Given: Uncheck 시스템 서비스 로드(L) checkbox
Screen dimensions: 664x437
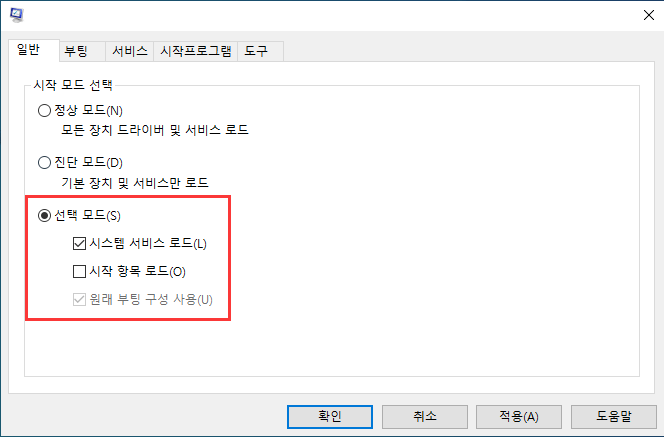Looking at the screenshot, I should click(x=79, y=243).
